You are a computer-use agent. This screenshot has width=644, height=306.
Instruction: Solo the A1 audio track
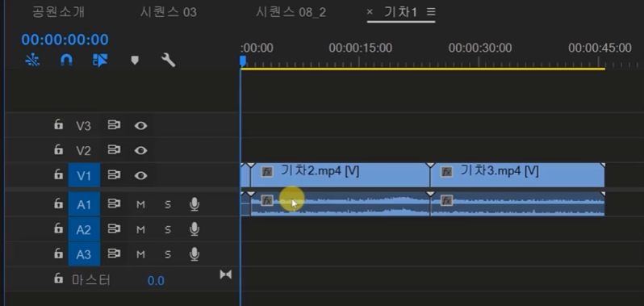168,204
